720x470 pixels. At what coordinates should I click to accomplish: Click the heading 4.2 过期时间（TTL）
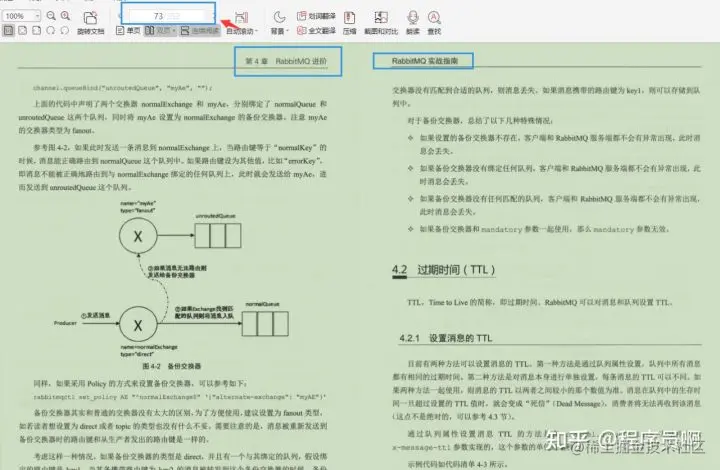[444, 270]
